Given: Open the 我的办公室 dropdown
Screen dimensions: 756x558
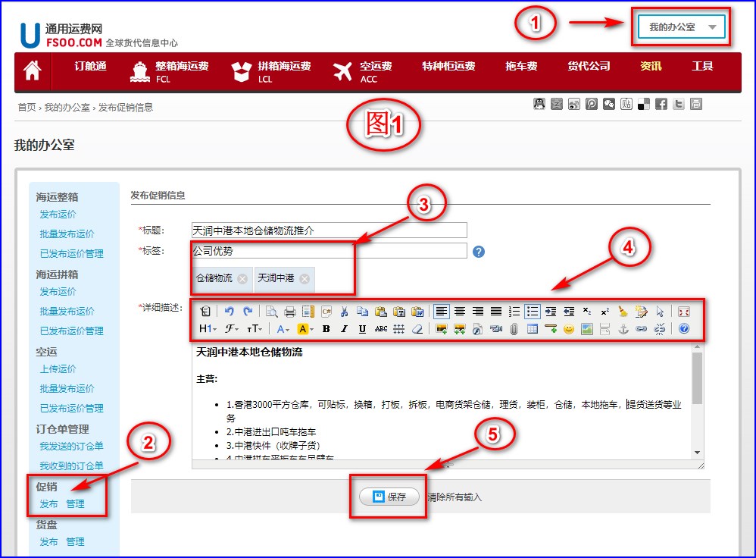Looking at the screenshot, I should (679, 25).
